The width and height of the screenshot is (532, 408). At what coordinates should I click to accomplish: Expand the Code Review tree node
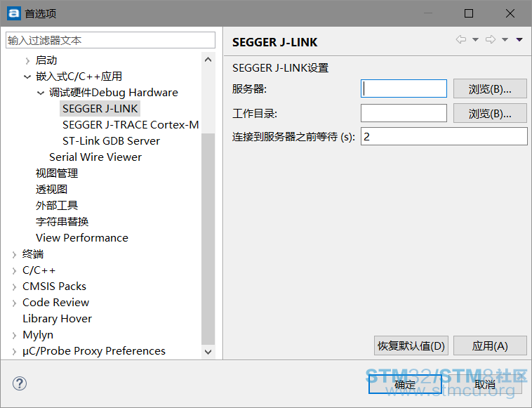pos(14,303)
